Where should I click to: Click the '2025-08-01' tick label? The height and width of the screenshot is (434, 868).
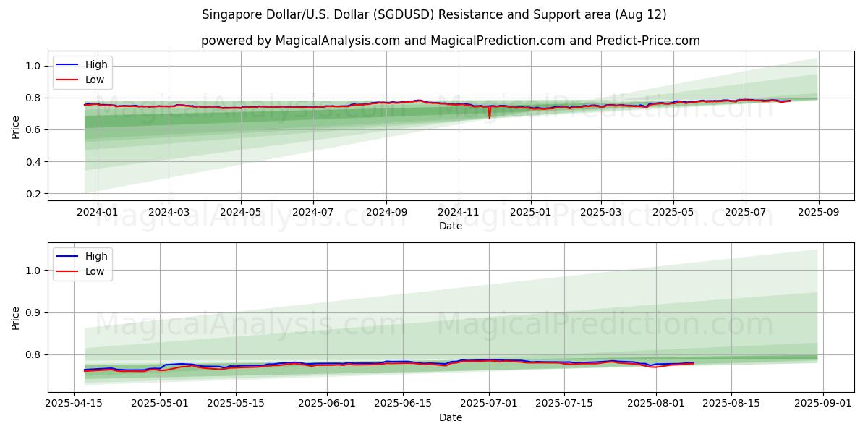coord(656,404)
